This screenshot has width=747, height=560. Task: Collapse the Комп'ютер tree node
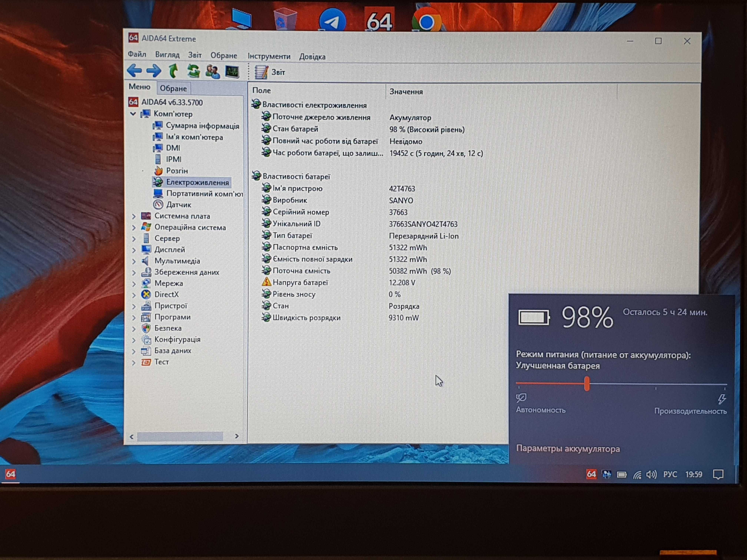133,114
